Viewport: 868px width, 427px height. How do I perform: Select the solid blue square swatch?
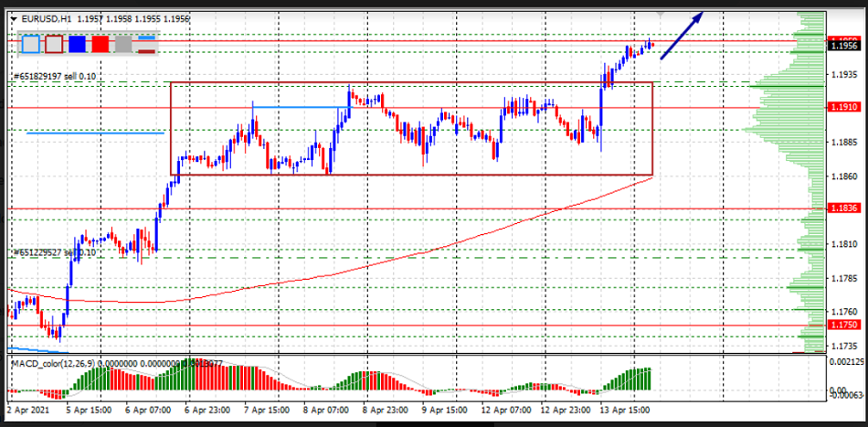coord(77,44)
